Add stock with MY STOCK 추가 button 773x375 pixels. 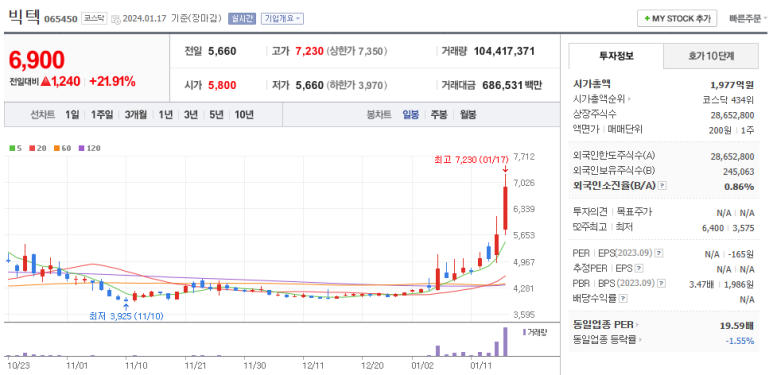[x=677, y=19]
